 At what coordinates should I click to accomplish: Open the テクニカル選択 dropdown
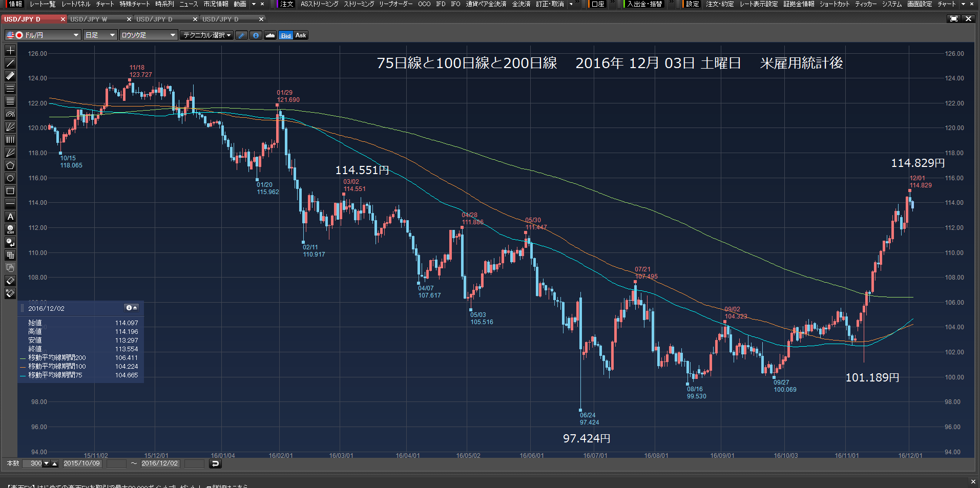point(206,35)
